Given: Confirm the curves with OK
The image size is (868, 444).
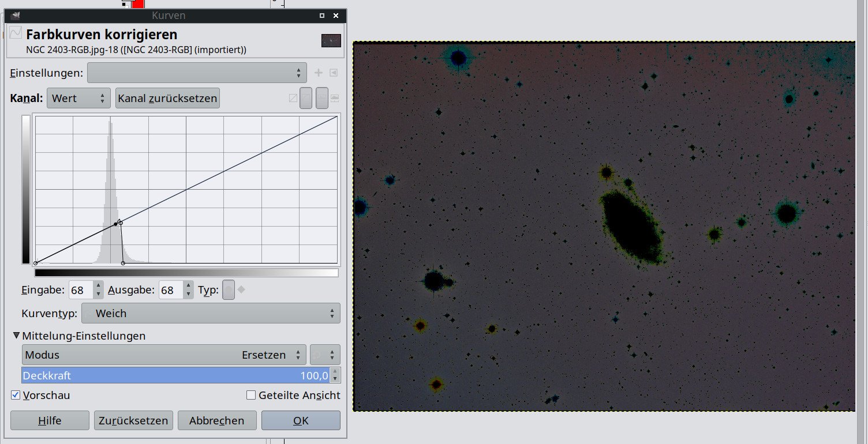Looking at the screenshot, I should click(x=301, y=420).
